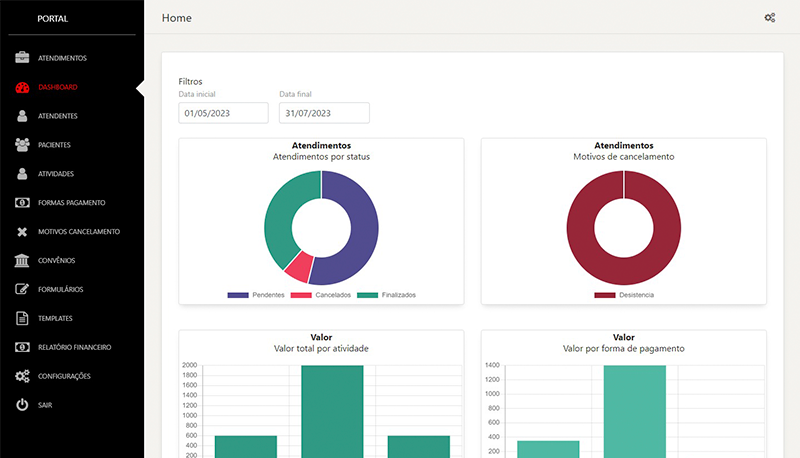Open the Data inicial date field

click(223, 113)
